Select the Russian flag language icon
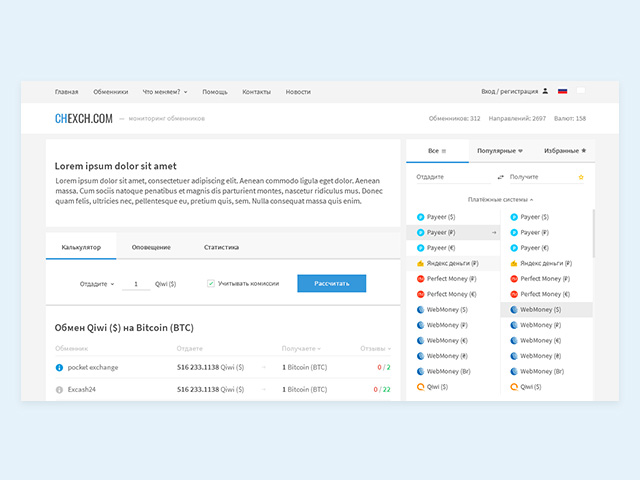 562,91
